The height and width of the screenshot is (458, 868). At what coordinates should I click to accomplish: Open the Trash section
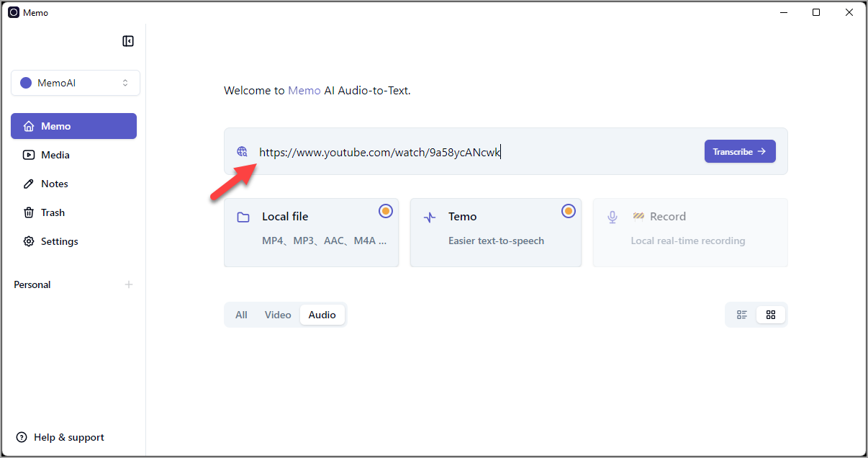[x=73, y=212]
